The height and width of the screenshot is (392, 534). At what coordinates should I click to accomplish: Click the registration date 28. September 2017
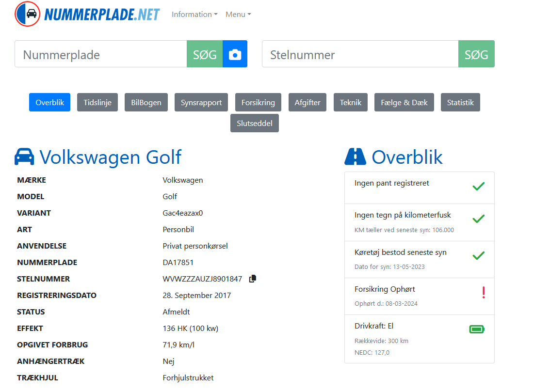[197, 296]
